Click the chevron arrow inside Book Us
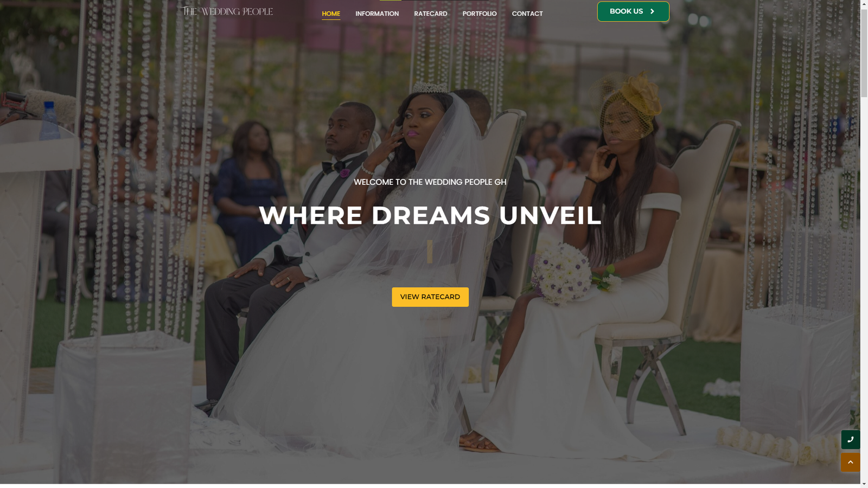 [652, 11]
